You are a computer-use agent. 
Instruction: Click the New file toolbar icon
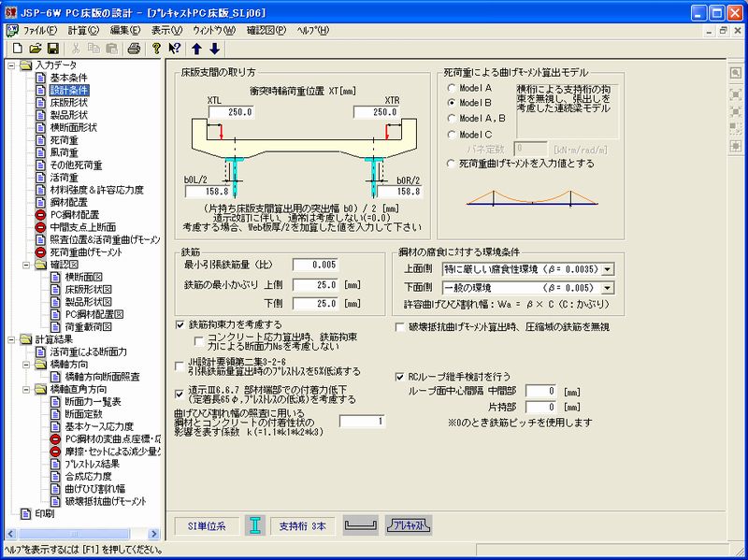point(18,49)
